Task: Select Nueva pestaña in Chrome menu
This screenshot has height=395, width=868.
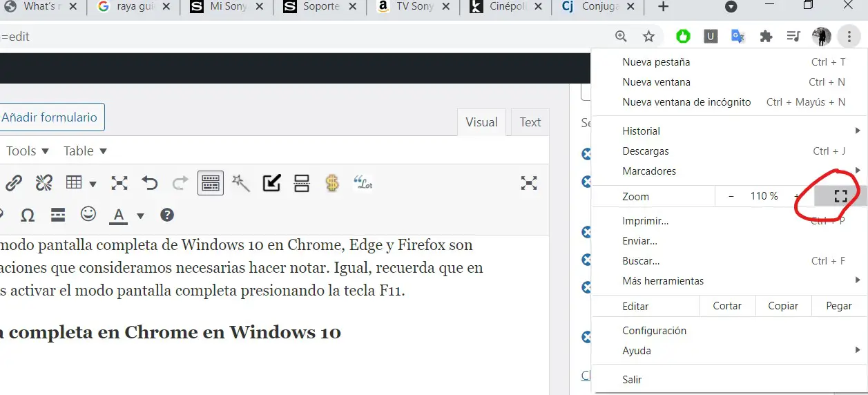Action: [x=729, y=62]
